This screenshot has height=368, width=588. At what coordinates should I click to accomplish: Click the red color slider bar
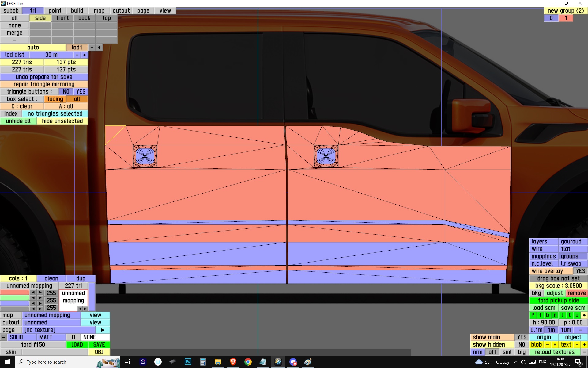15,293
